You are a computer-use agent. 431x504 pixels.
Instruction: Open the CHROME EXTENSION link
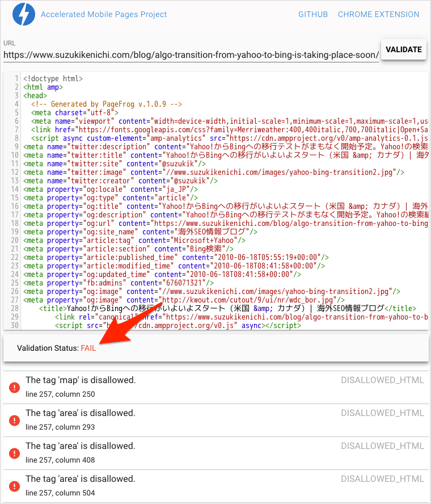378,14
